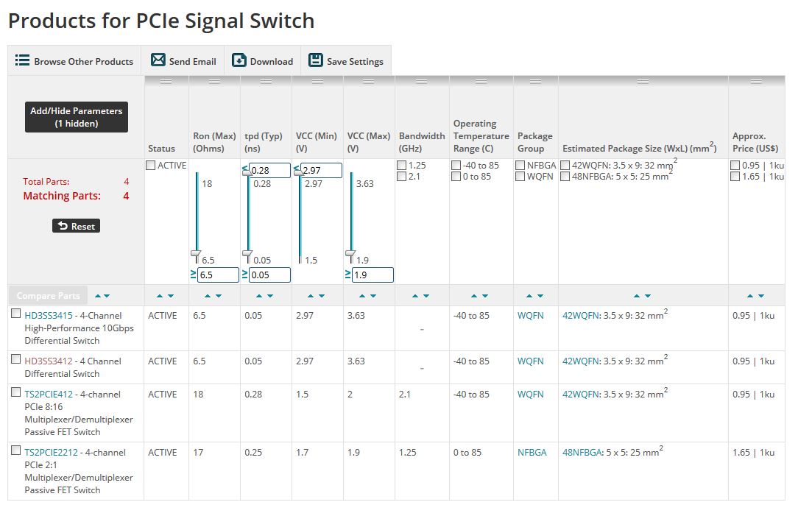Image resolution: width=812 pixels, height=516 pixels.
Task: Click the Reset undo arrow icon
Action: click(63, 226)
